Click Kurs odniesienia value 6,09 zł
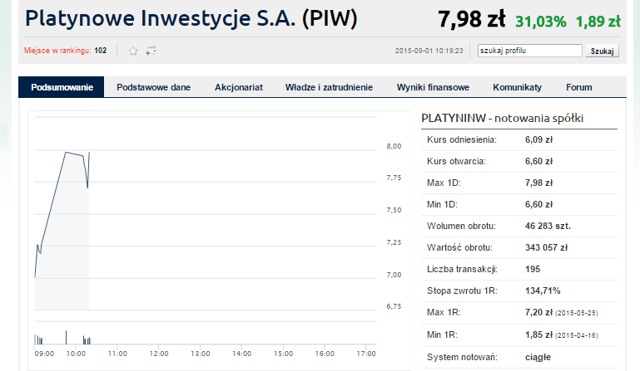The height and width of the screenshot is (371, 640). pos(539,140)
